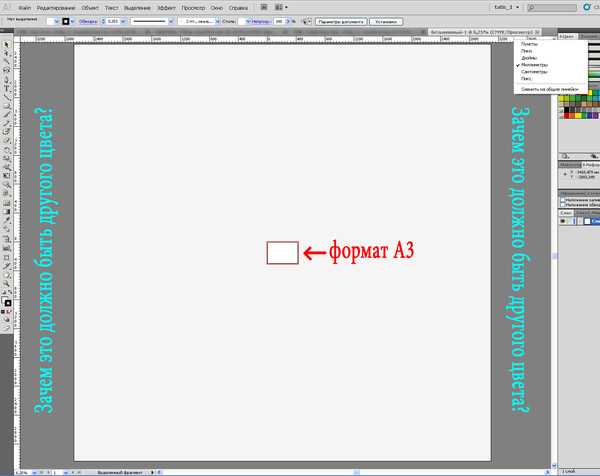Viewport: 600px width, 476px height.
Task: Open the Go to Bridge icon
Action: [264, 7]
